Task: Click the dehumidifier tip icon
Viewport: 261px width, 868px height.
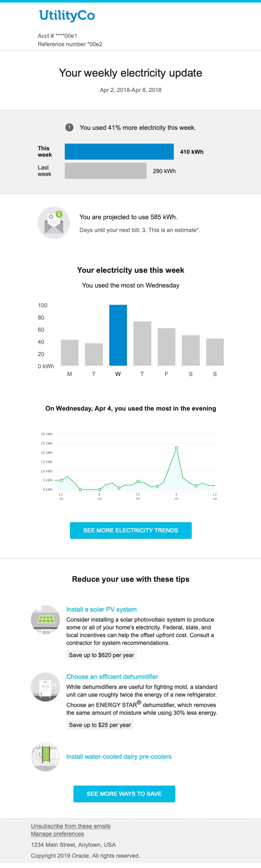Action: [45, 688]
